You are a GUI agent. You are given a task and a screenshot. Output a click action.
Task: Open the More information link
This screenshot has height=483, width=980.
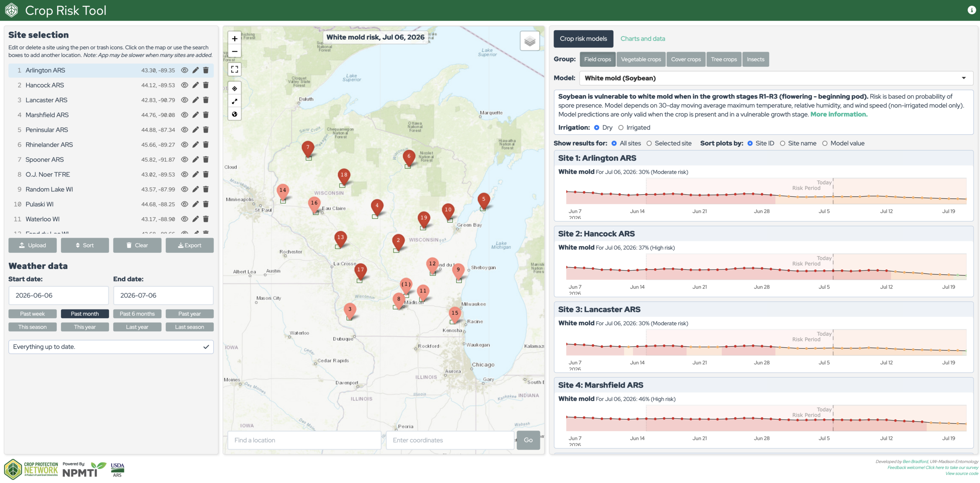tap(839, 114)
